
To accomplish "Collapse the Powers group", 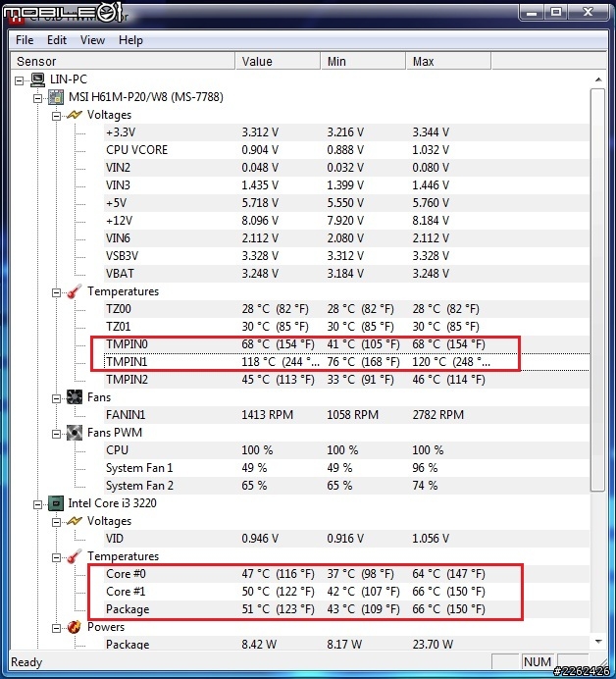I will pyautogui.click(x=56, y=628).
